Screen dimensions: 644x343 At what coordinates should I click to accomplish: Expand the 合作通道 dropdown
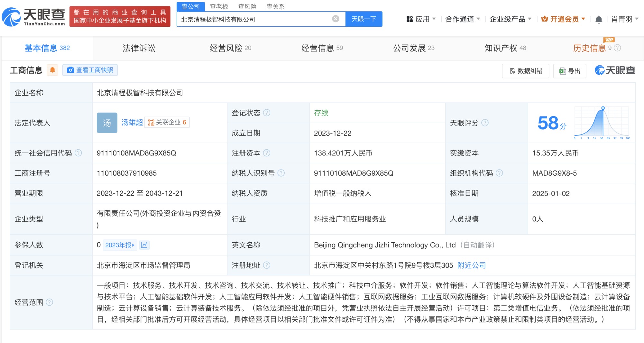(462, 19)
